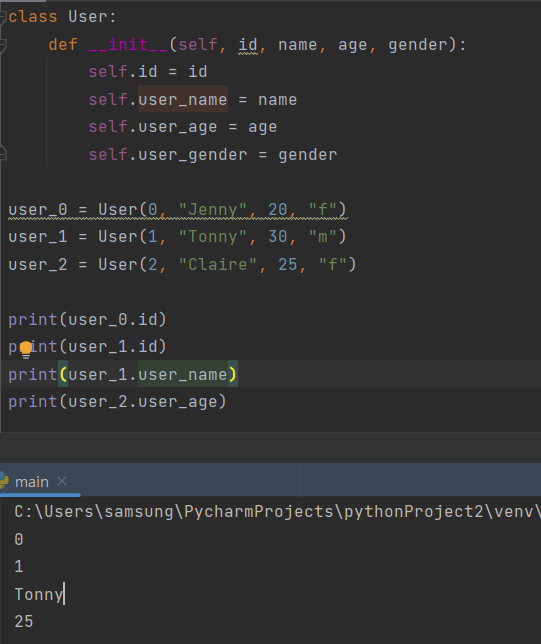
Task: Click the line user_0 = User(0, "Jenny"
Action: 177,209
